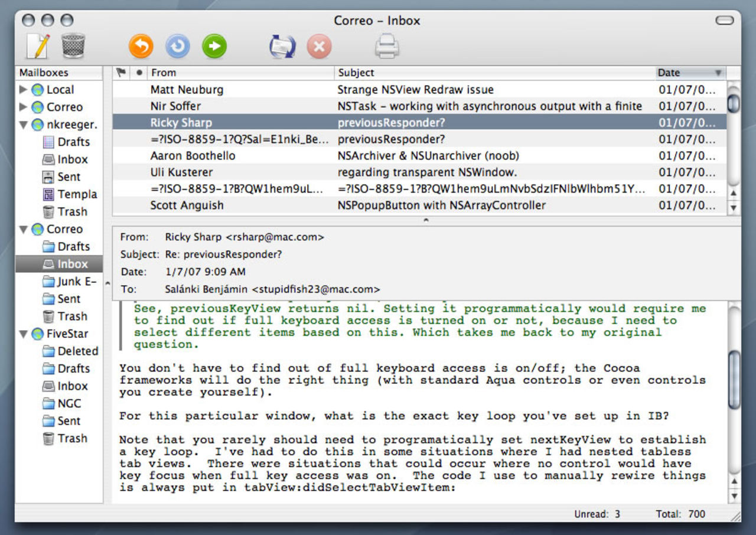Select the Templa folder under nkreeger
The width and height of the screenshot is (756, 535).
(x=77, y=194)
